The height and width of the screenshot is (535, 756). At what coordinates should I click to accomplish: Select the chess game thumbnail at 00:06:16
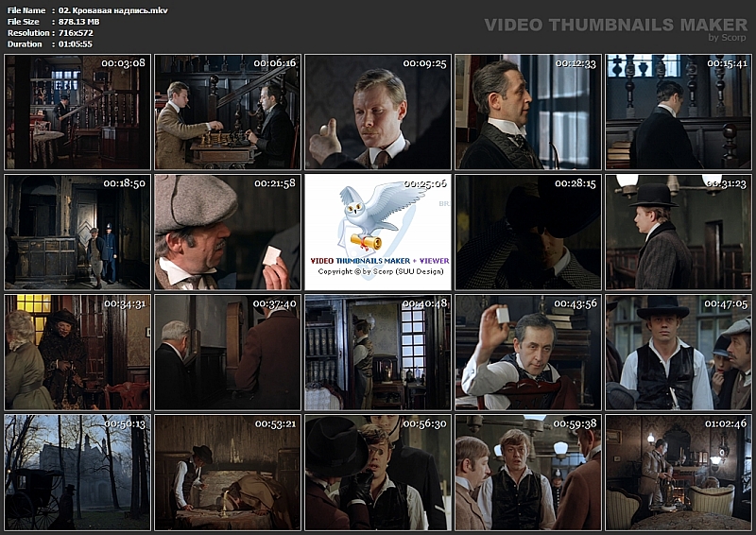click(x=228, y=112)
